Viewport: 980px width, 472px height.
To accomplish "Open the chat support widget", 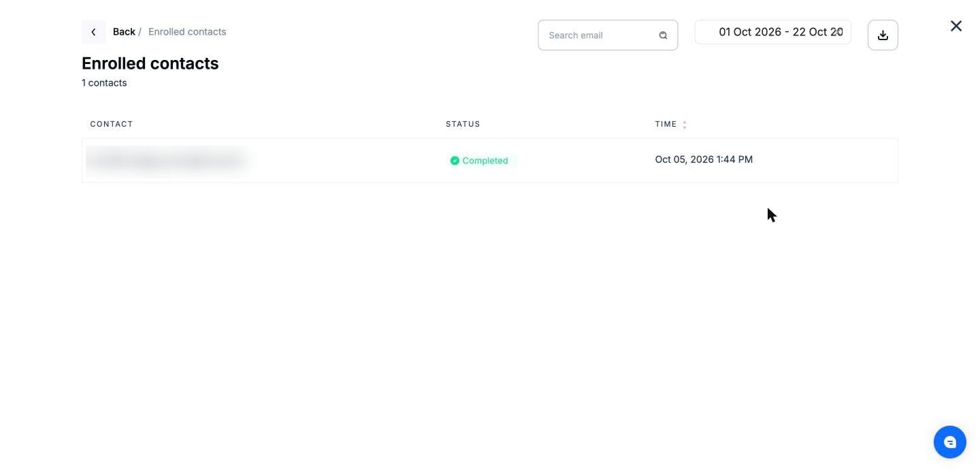I will point(950,442).
